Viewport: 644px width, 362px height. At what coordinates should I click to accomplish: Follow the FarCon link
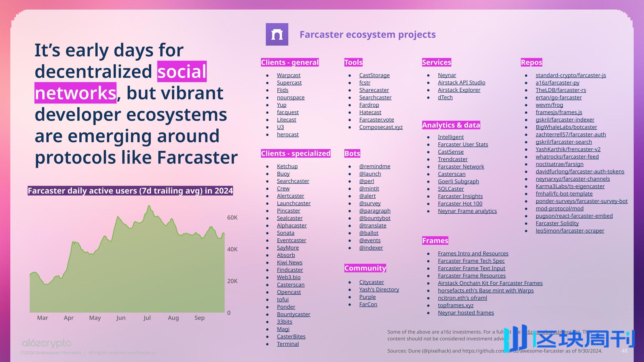[368, 304]
